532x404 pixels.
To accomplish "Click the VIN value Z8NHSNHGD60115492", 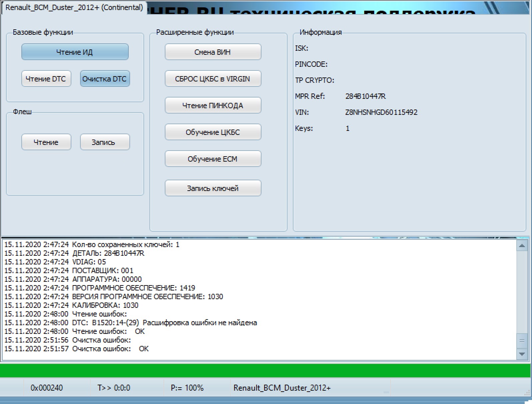I will pyautogui.click(x=381, y=112).
